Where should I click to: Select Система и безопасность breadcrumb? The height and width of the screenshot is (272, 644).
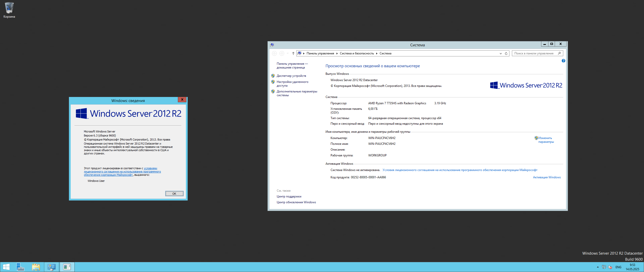[357, 53]
